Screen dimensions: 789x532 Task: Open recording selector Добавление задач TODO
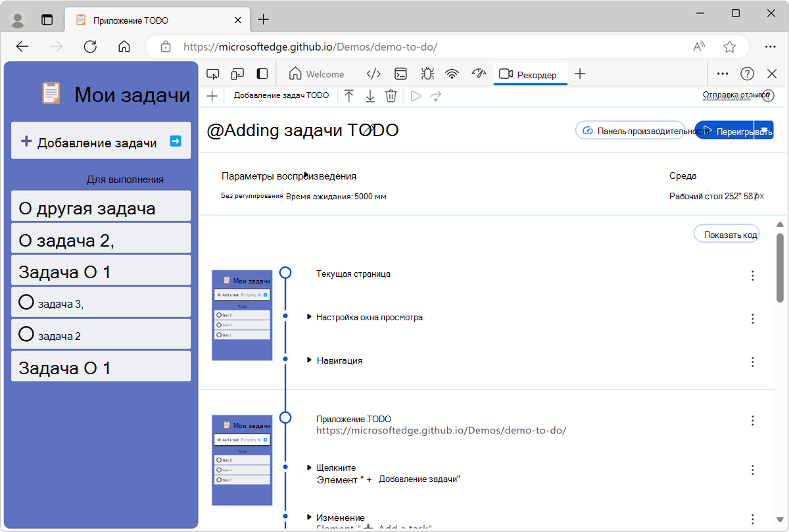(281, 95)
